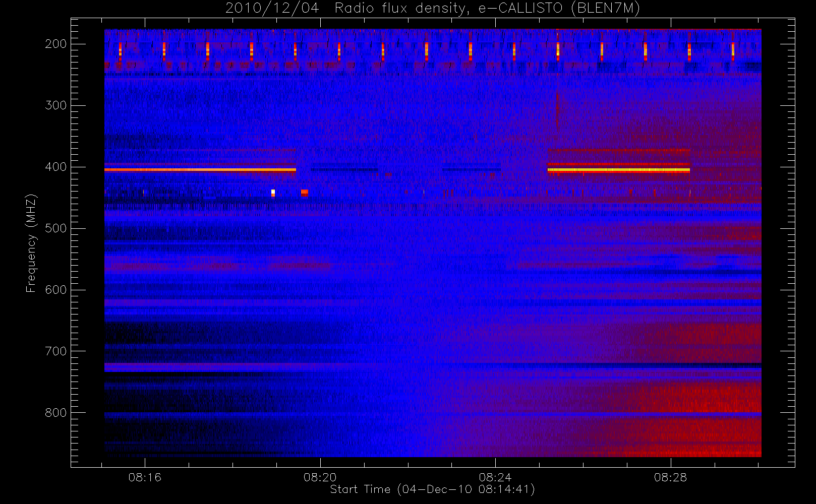
Task: Click the 'Frequency (MHZ)' y-axis label
Action: coord(31,243)
